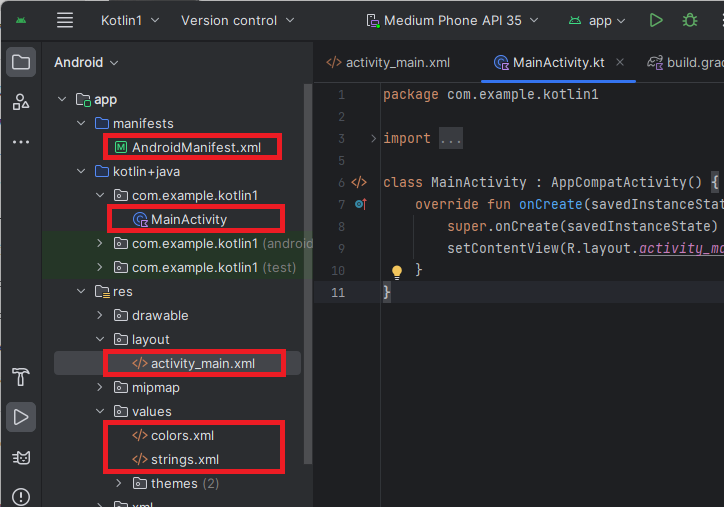Expand the mipmap folder

(99, 387)
